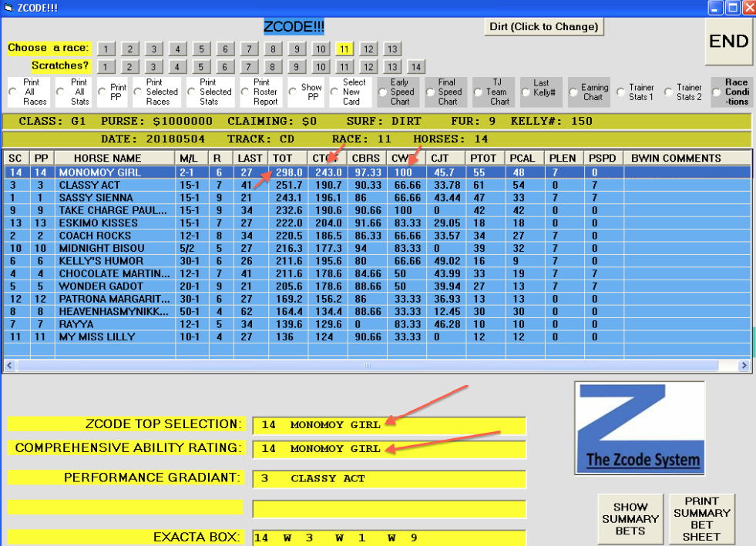Viewport: 756px width, 546px height.
Task: Click the PLEN column header
Action: (x=565, y=158)
